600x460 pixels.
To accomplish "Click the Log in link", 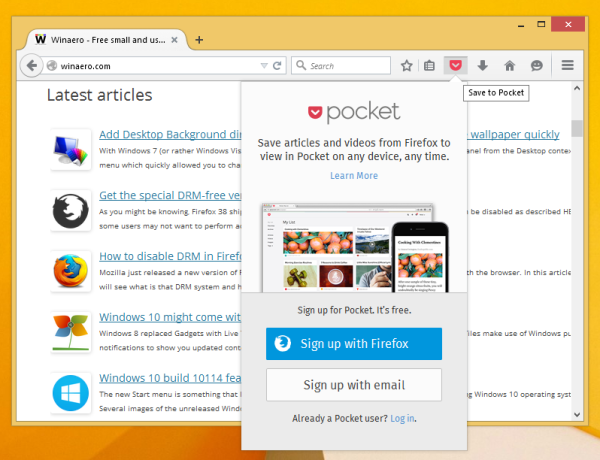I will pos(402,418).
